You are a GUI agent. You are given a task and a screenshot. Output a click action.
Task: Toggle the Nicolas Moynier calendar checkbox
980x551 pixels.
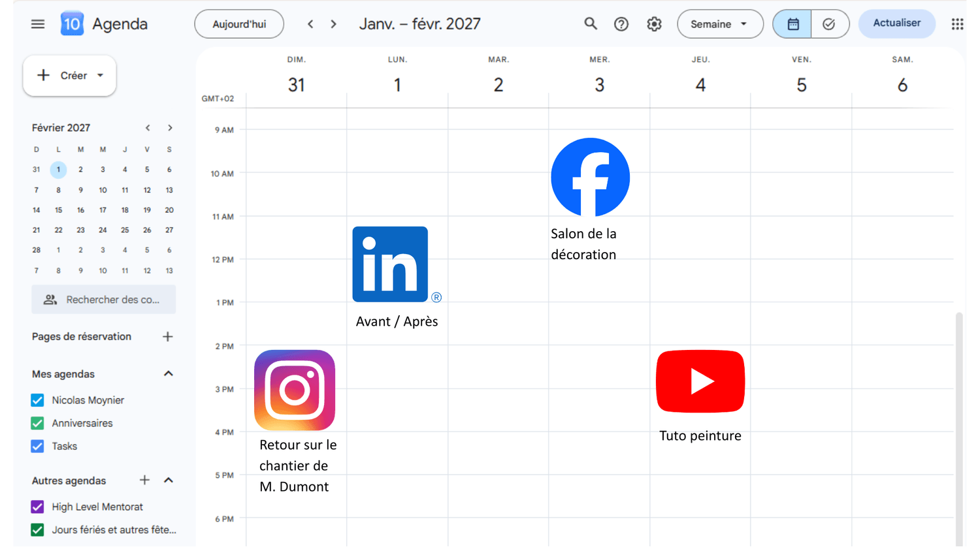point(37,400)
